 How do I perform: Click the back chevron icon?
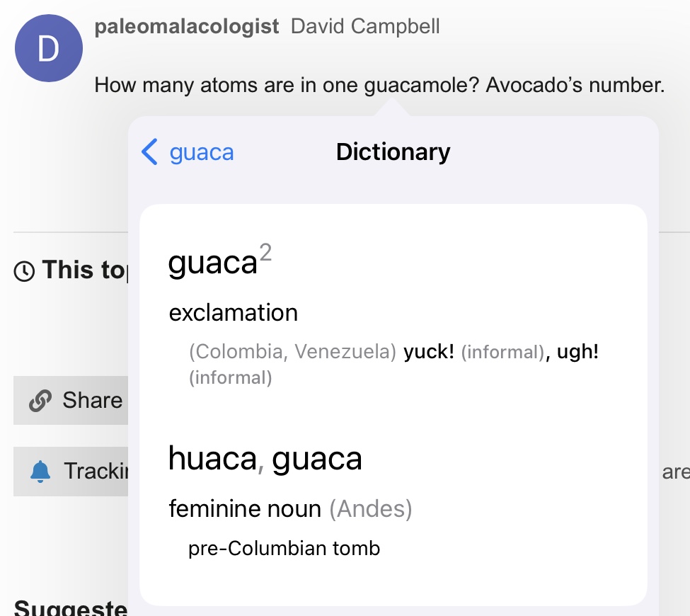[x=149, y=152]
